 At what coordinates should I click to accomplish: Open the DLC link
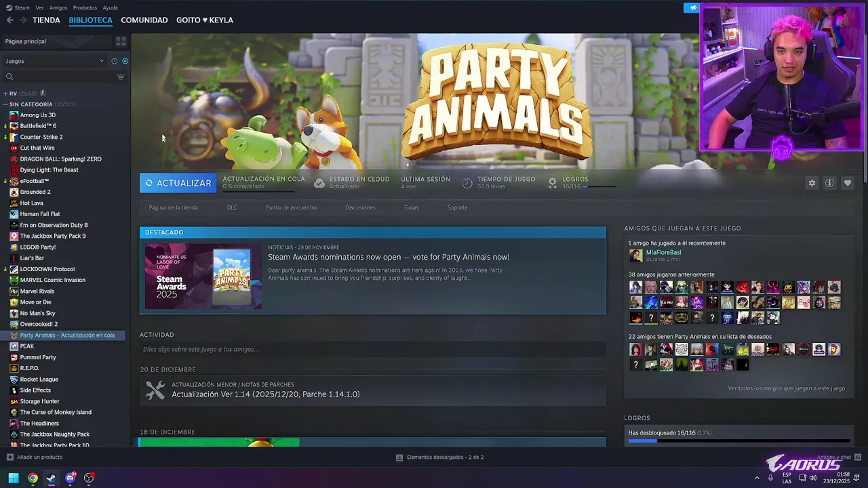232,207
